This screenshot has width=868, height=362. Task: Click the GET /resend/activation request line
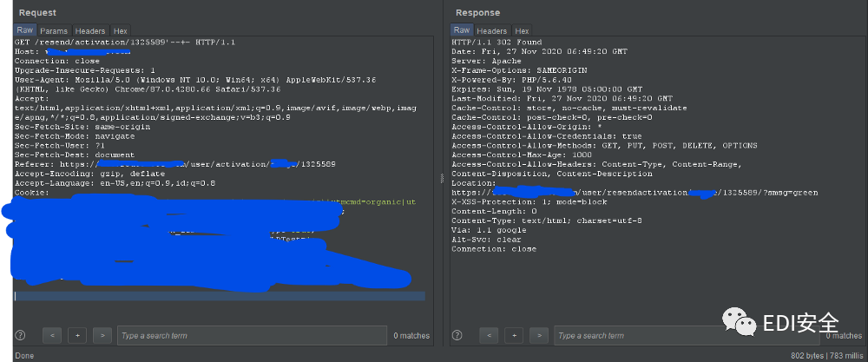coord(125,42)
